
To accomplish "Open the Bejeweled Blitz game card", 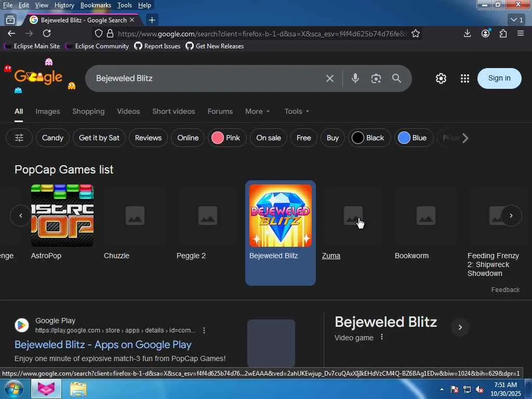I will coord(280,233).
